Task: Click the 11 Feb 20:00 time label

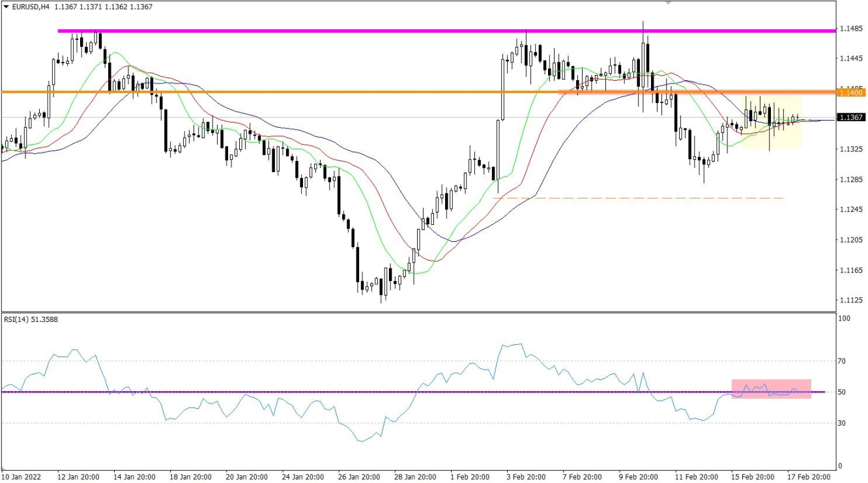Action: (x=697, y=477)
